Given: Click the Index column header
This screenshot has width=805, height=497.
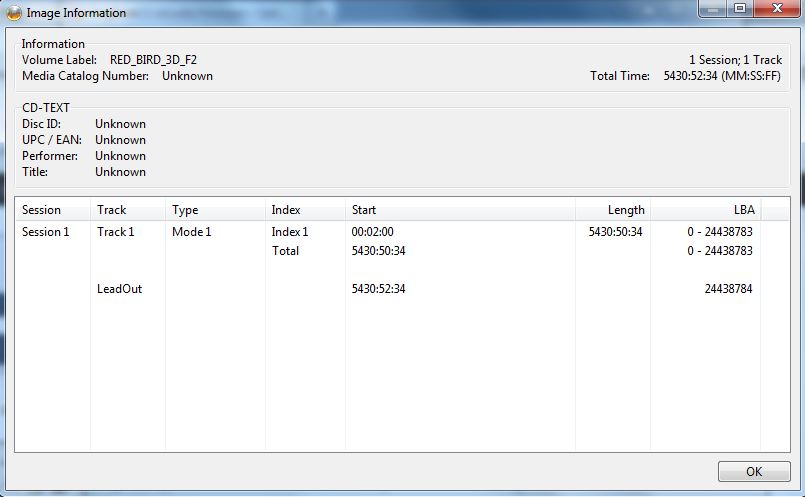Looking at the screenshot, I should [305, 210].
